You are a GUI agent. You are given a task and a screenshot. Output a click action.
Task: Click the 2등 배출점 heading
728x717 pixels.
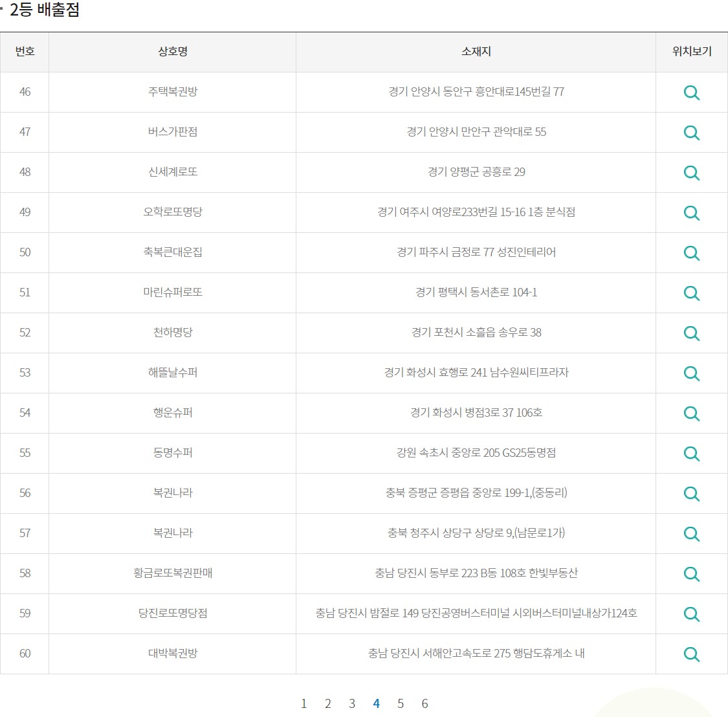(x=45, y=10)
